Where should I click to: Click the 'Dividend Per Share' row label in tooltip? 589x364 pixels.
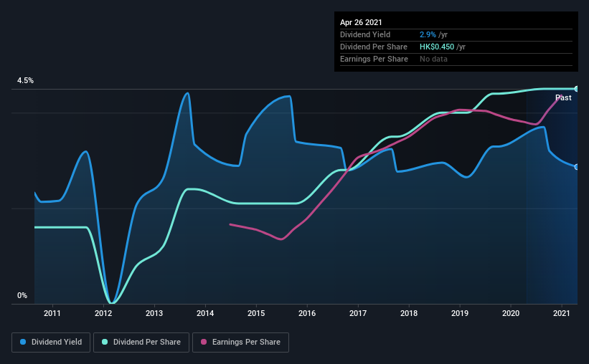tap(373, 47)
